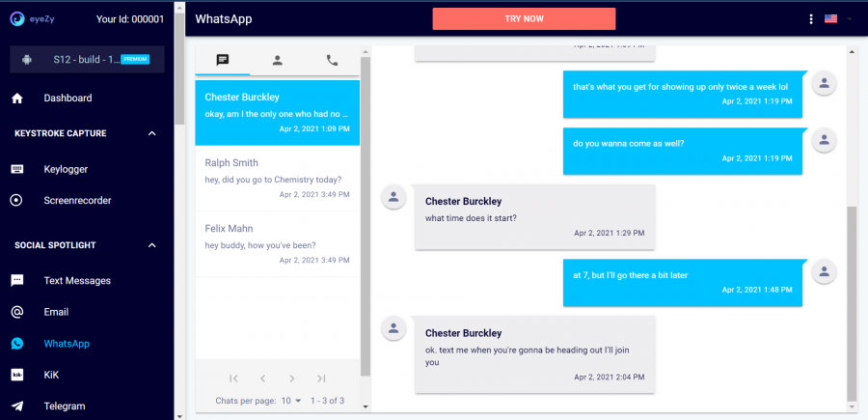Open Ralph Smith's conversation
Screen dimensions: 868x420
277,178
